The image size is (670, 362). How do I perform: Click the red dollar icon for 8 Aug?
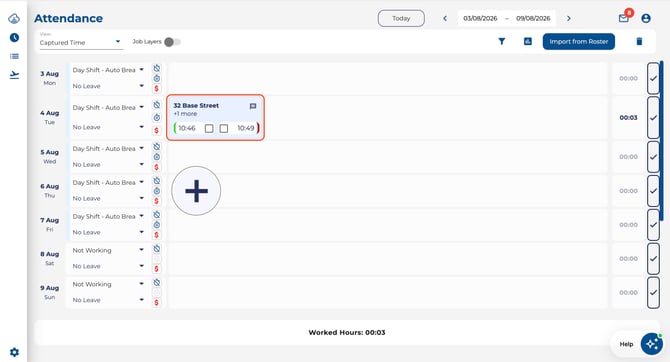(156, 269)
